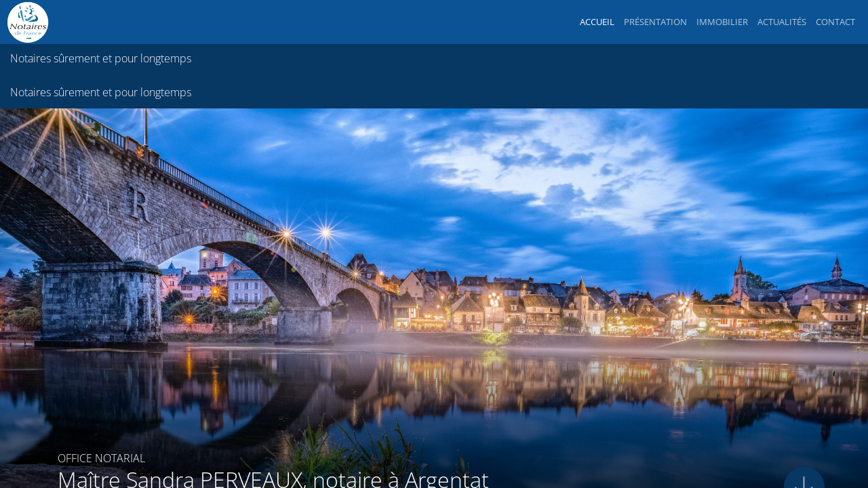
Task: Click the Notaires de France logo
Action: (28, 22)
